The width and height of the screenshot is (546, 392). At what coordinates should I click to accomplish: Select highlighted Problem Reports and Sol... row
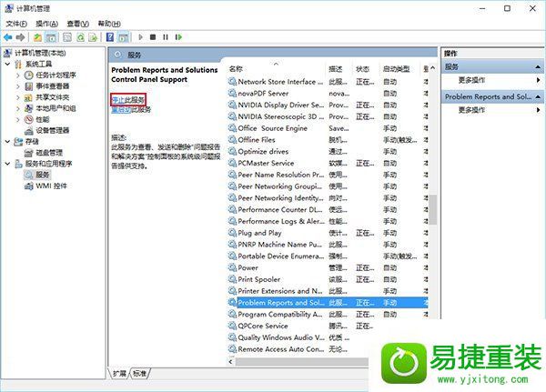coord(328,303)
